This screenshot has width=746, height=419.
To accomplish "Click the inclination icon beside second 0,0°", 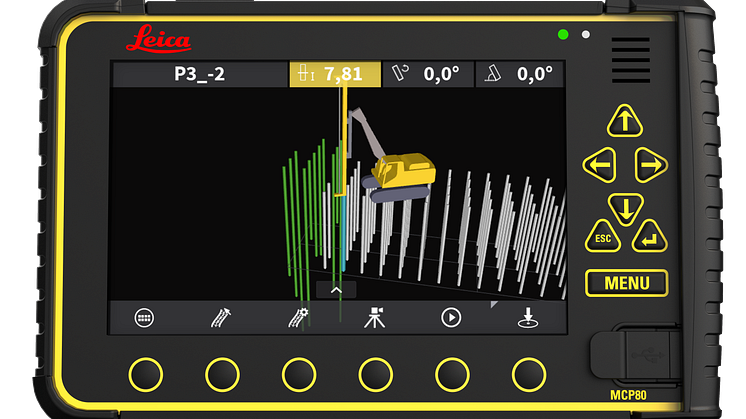I will pos(493,74).
